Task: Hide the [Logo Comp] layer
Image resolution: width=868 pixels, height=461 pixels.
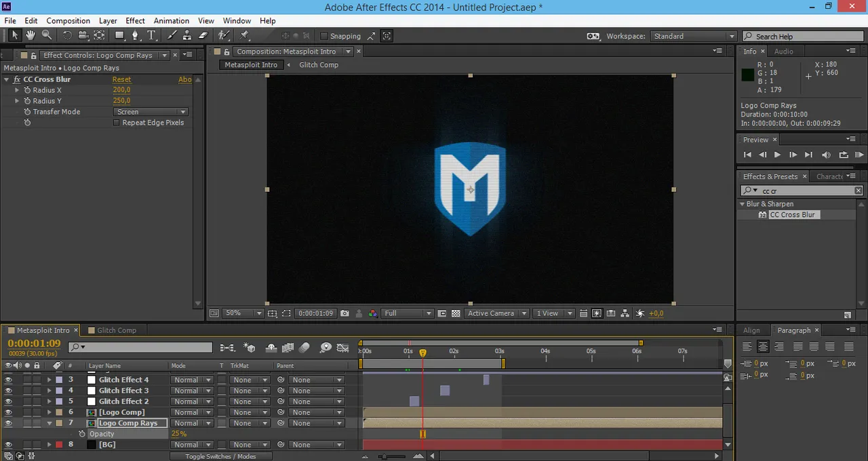Action: [9, 412]
